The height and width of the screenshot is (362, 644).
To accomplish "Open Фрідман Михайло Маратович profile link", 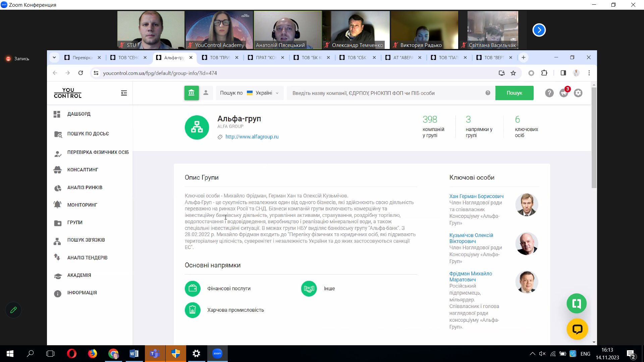I will tap(471, 277).
